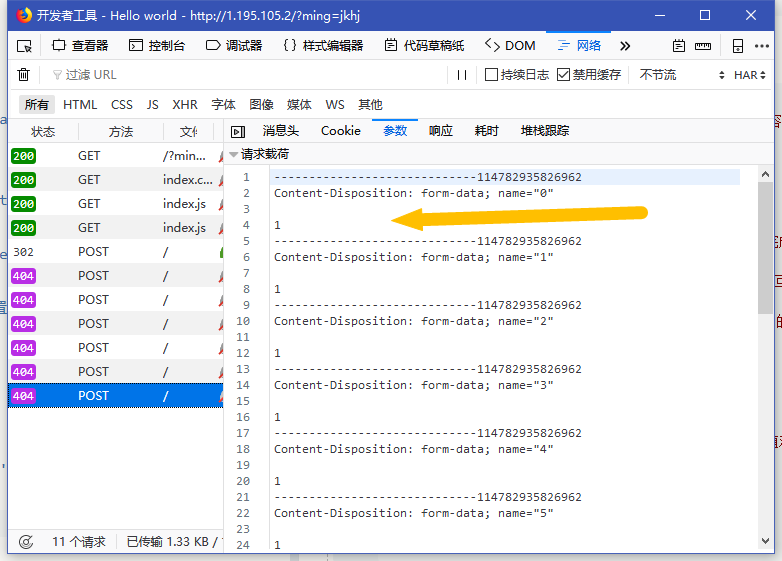
Task: Collapse the details pane with toggle icon
Action: 238,132
